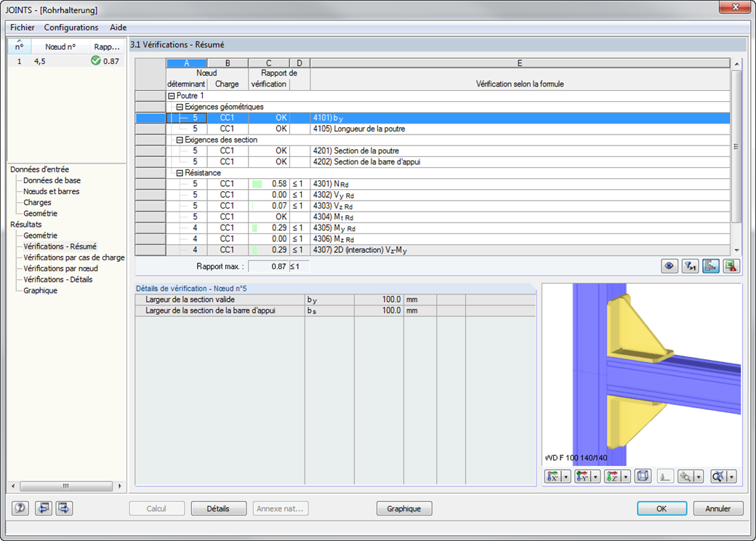Open the Fichier menu

[x=23, y=28]
